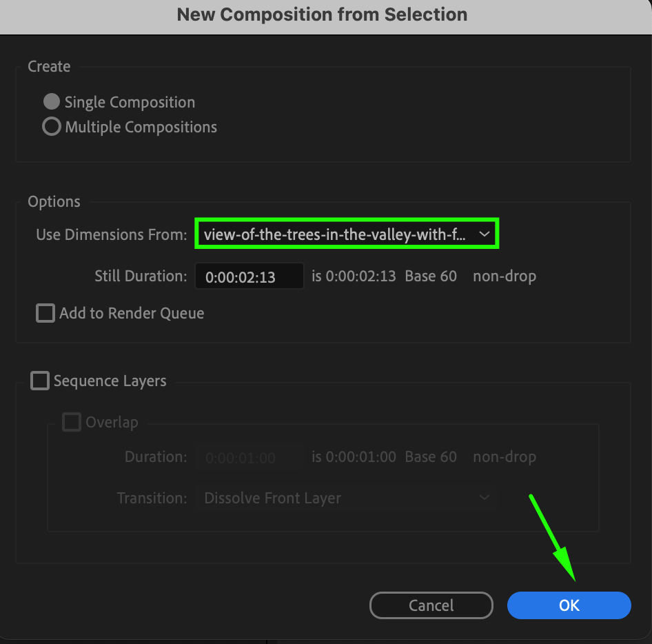Click the Use Dimensions From label
Viewport: 652px width, 644px height.
(x=112, y=235)
